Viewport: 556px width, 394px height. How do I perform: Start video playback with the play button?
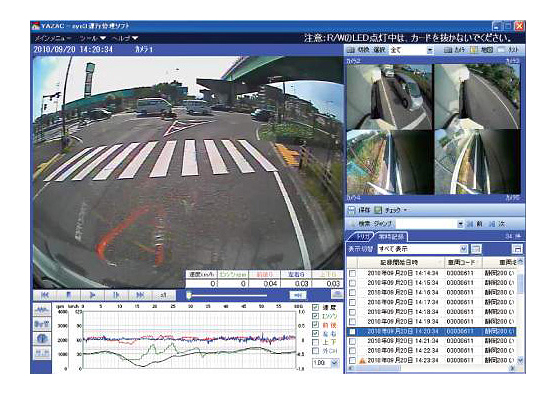click(92, 295)
